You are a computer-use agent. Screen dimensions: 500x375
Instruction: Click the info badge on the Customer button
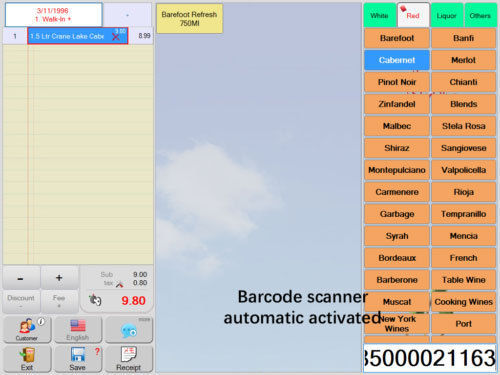(x=41, y=321)
